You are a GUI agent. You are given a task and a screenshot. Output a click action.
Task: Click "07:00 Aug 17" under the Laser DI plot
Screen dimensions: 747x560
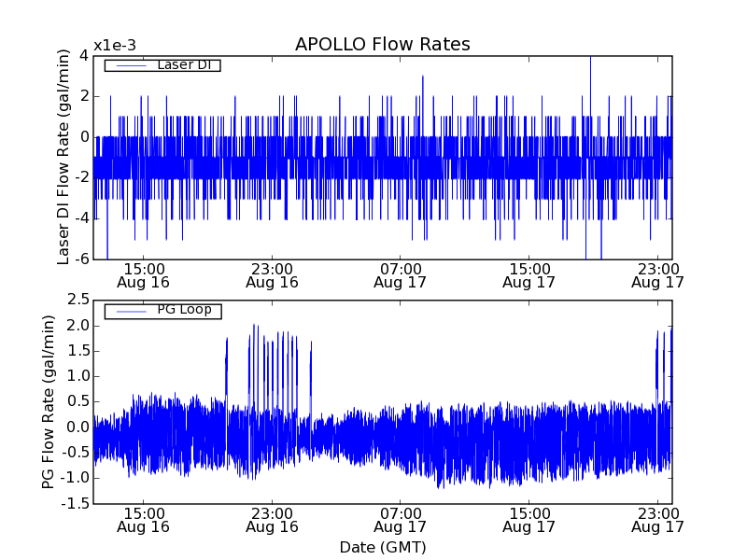(x=401, y=275)
